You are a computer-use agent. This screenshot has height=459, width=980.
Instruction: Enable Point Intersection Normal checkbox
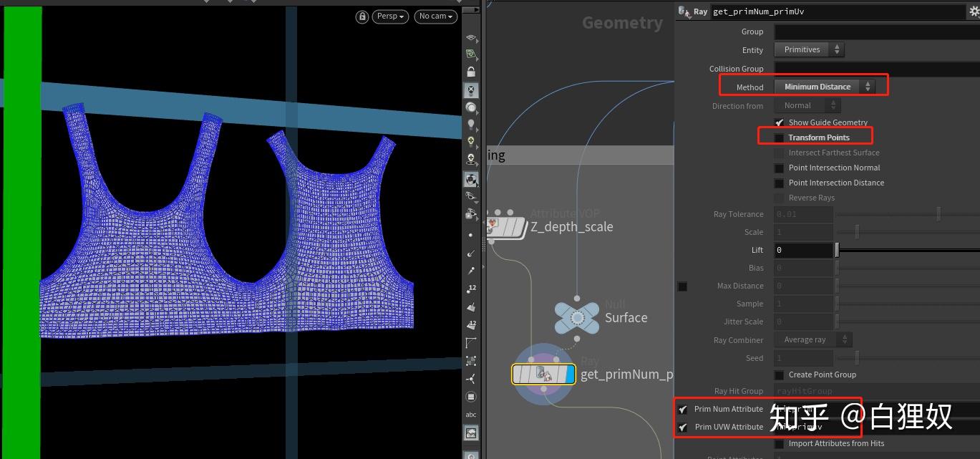(779, 168)
